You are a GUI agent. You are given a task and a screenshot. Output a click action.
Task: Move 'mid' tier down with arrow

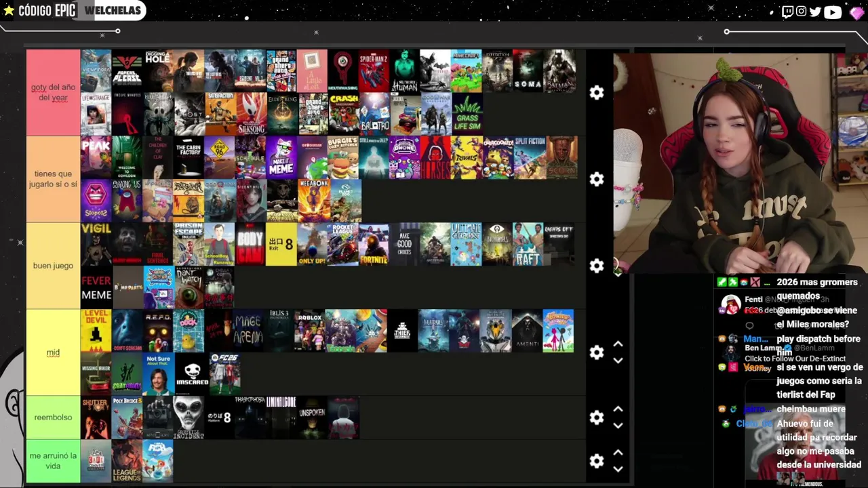(618, 361)
